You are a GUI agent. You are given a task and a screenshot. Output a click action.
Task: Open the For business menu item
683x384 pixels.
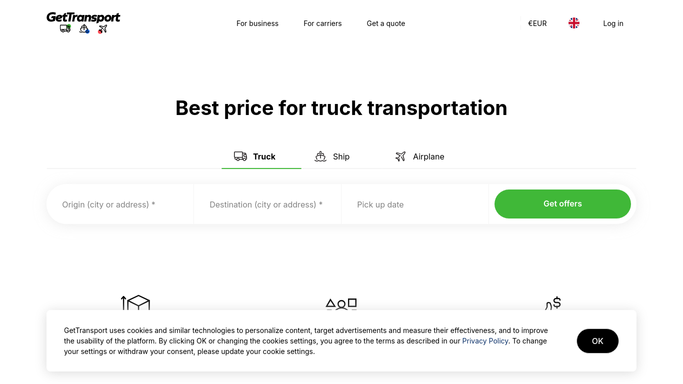click(257, 24)
